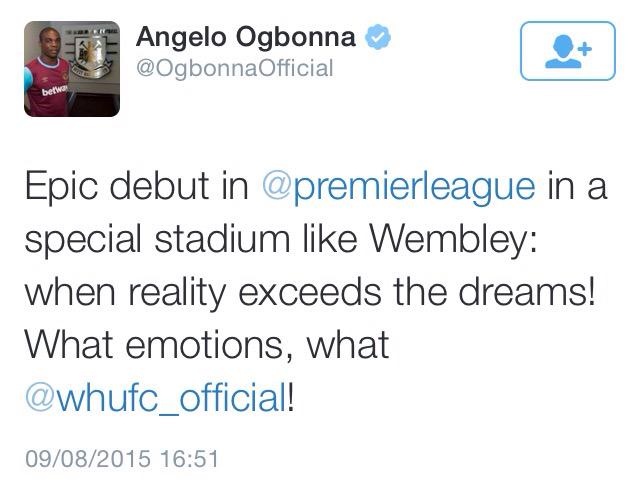The height and width of the screenshot is (494, 640).
Task: Click the blue verified badge checkmark
Action: [x=378, y=37]
